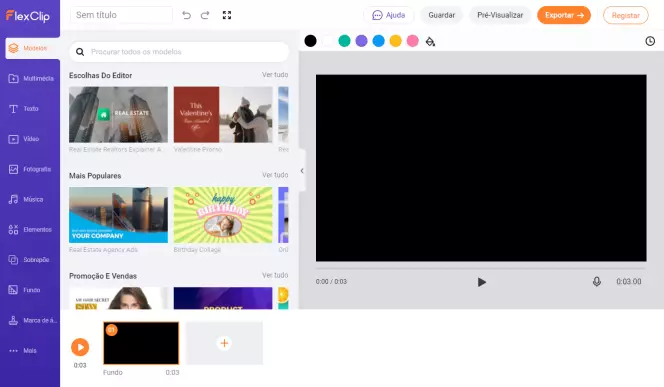This screenshot has width=664, height=387.
Task: Undo the last action
Action: [x=186, y=15]
